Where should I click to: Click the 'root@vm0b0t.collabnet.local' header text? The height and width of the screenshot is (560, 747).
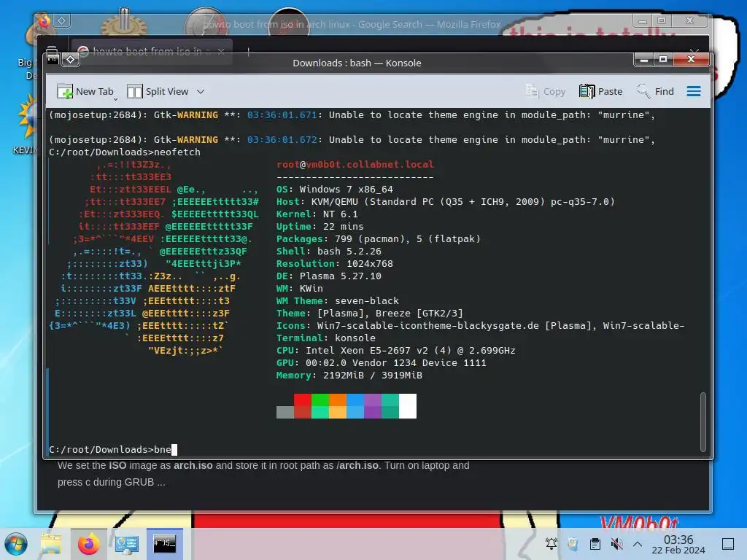click(x=355, y=165)
